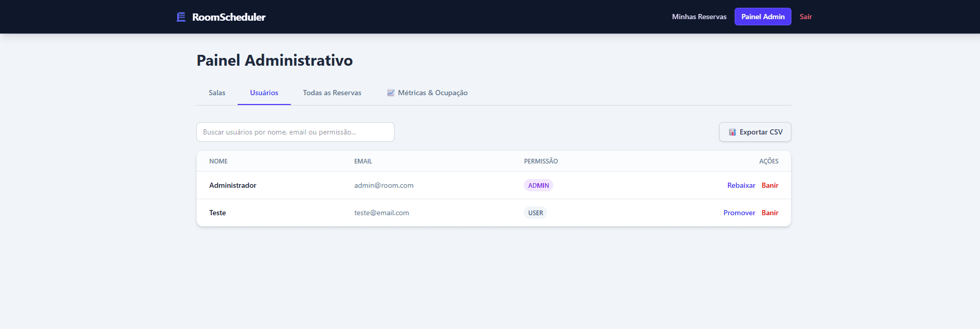Viewport: 980px width, 329px height.
Task: Focus the user search field
Action: (295, 132)
